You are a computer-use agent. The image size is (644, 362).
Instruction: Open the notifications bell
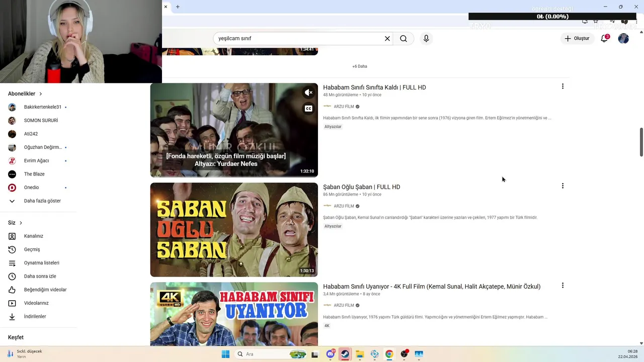[x=604, y=39]
